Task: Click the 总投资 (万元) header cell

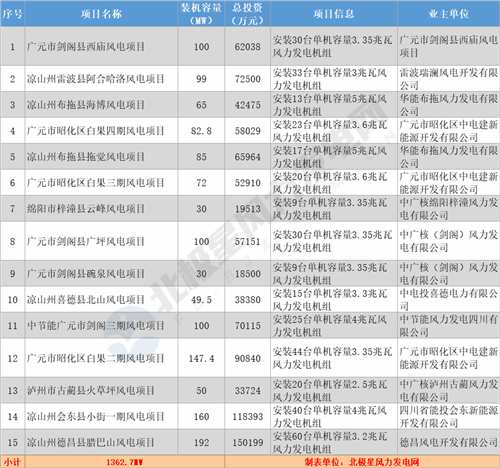Action: coord(248,14)
